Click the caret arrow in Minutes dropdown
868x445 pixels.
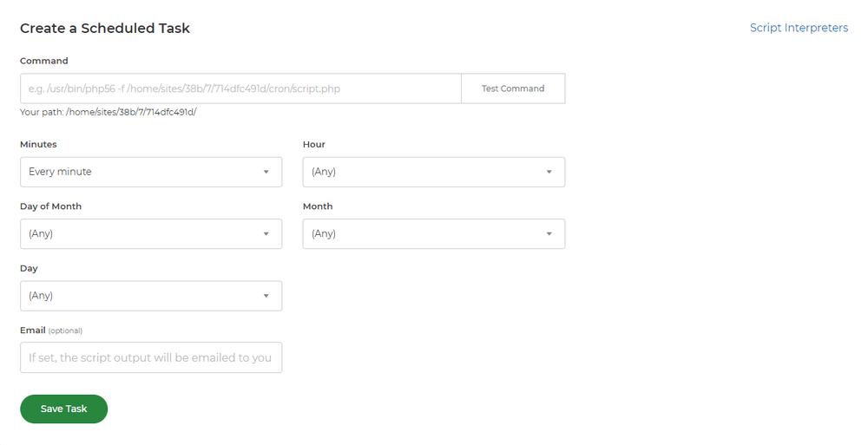pos(266,172)
